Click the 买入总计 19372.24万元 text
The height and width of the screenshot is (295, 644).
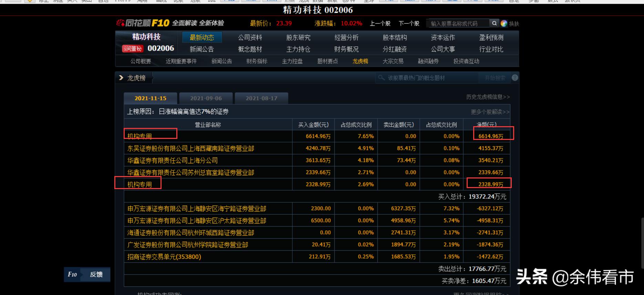click(x=472, y=197)
